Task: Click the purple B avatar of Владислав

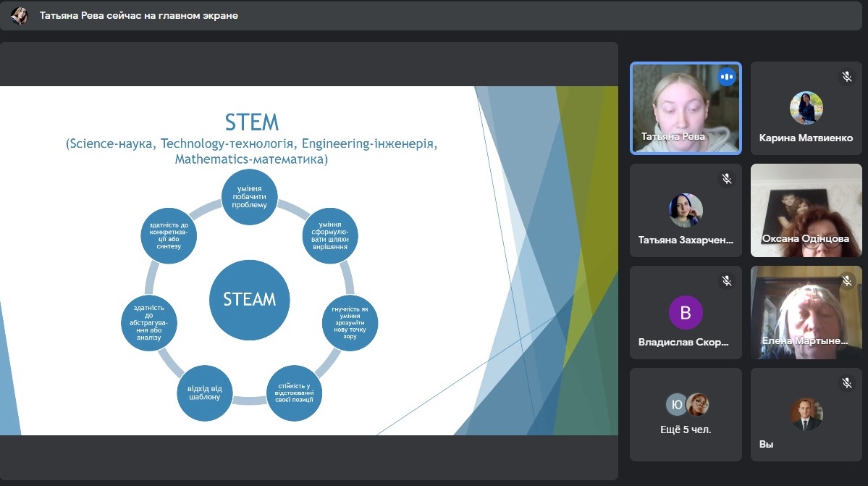Action: [686, 313]
